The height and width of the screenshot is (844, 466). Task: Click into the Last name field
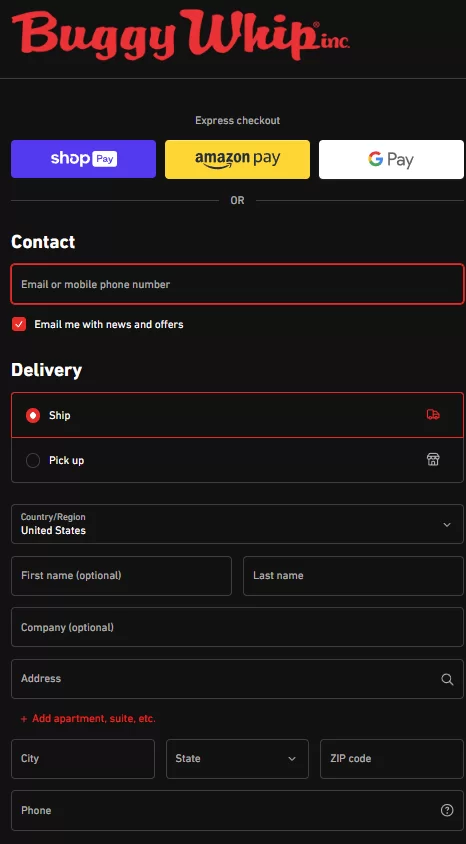click(x=354, y=576)
